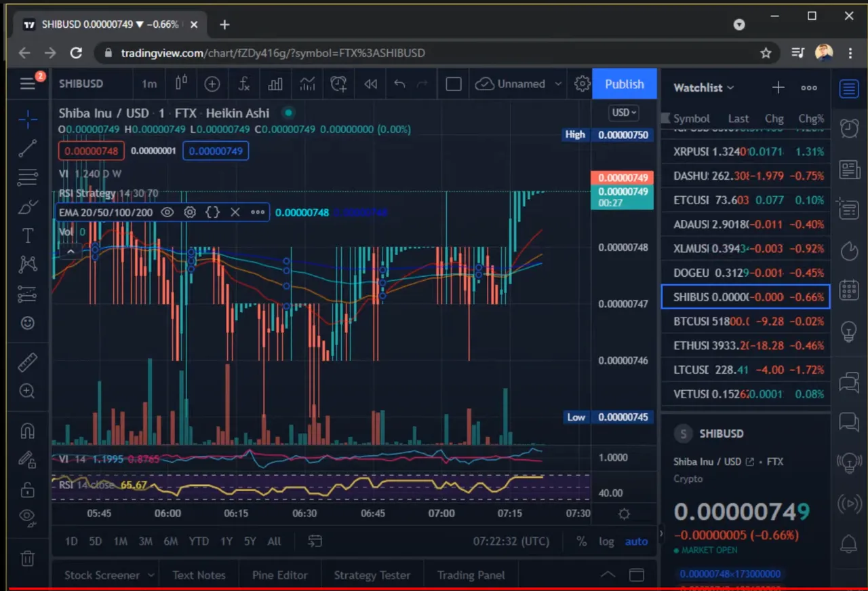
Task: Open the Pine Editor tab
Action: 280,575
